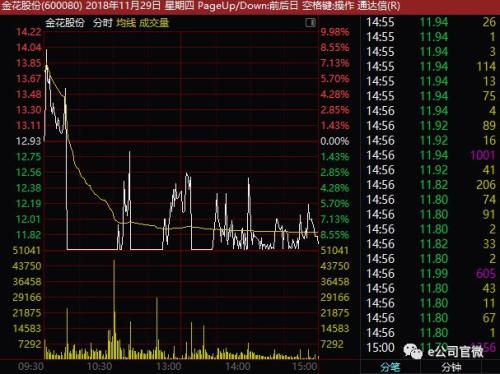
Task: Switch to the 分笔 tab
Action: click(x=390, y=367)
